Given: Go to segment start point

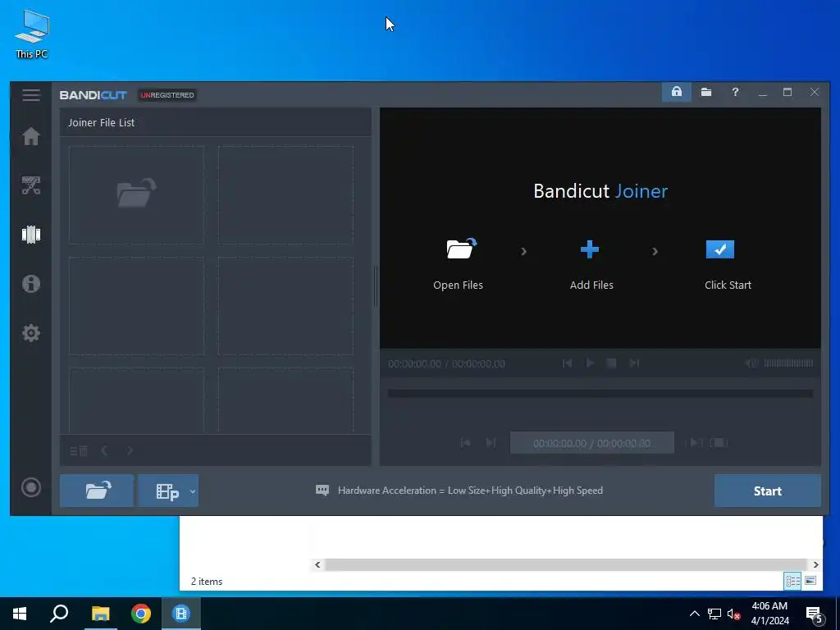Looking at the screenshot, I should tap(466, 442).
